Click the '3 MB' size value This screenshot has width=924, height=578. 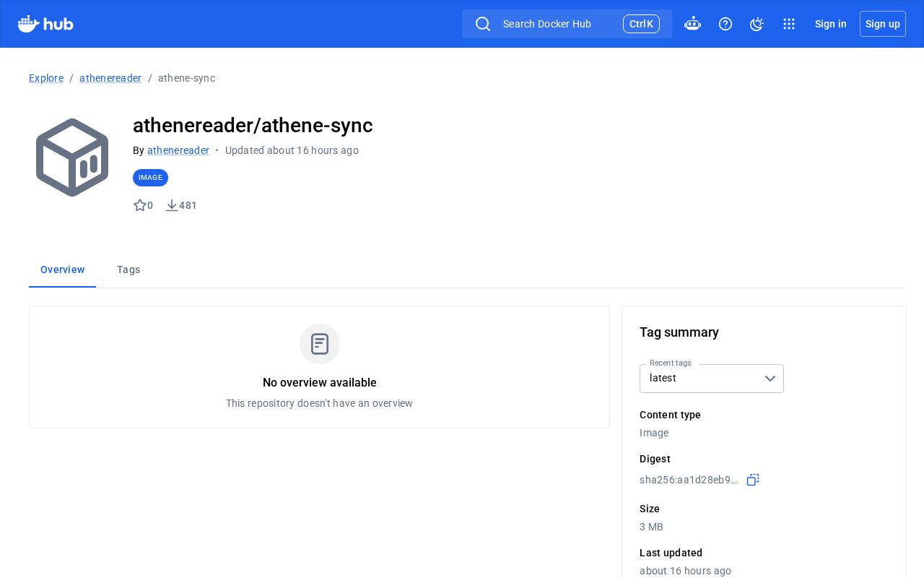[x=651, y=527]
